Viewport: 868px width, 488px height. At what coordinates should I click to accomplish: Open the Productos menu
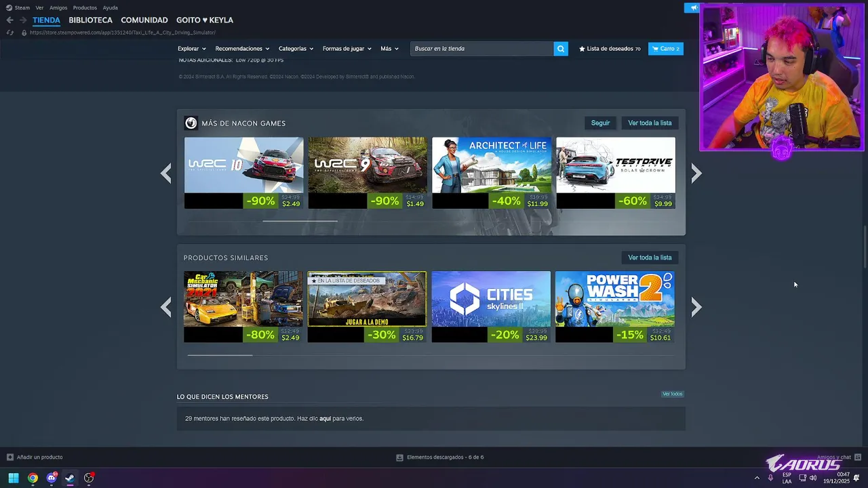point(85,8)
